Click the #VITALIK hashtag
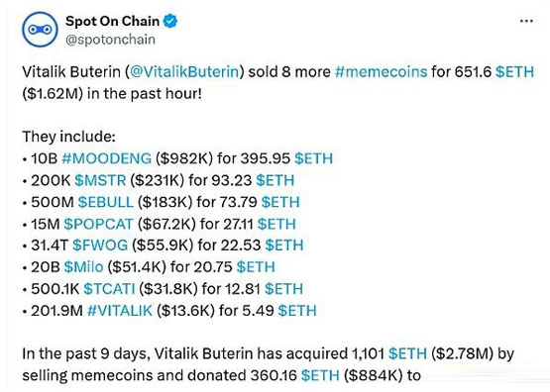The image size is (550, 392). (120, 311)
